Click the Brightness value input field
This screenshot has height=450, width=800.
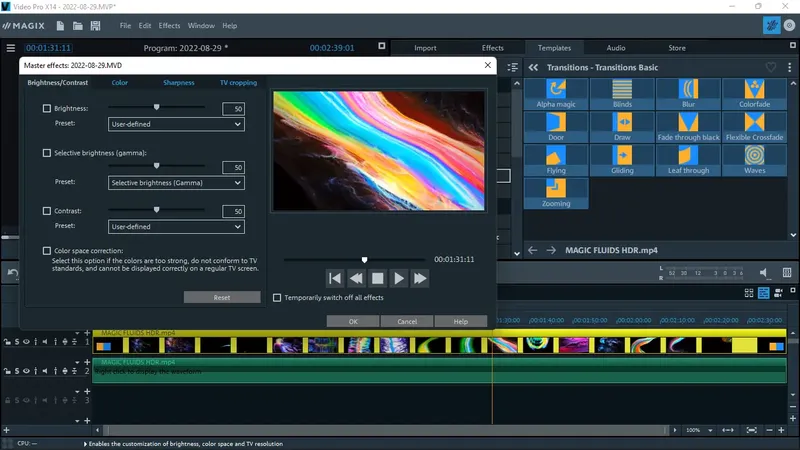[234, 108]
